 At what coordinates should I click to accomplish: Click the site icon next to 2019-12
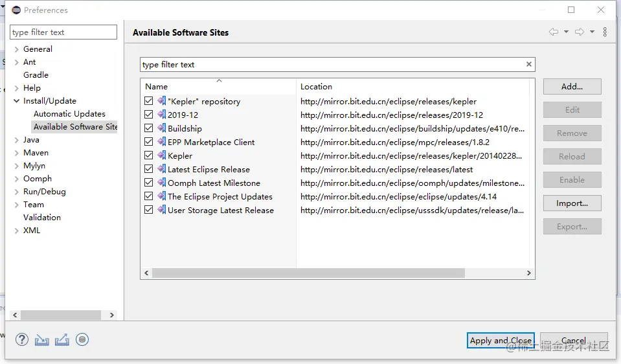(162, 115)
